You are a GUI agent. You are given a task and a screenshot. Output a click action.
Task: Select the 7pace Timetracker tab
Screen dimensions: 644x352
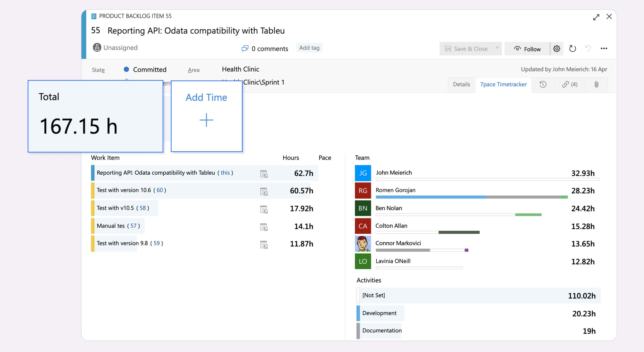503,84
